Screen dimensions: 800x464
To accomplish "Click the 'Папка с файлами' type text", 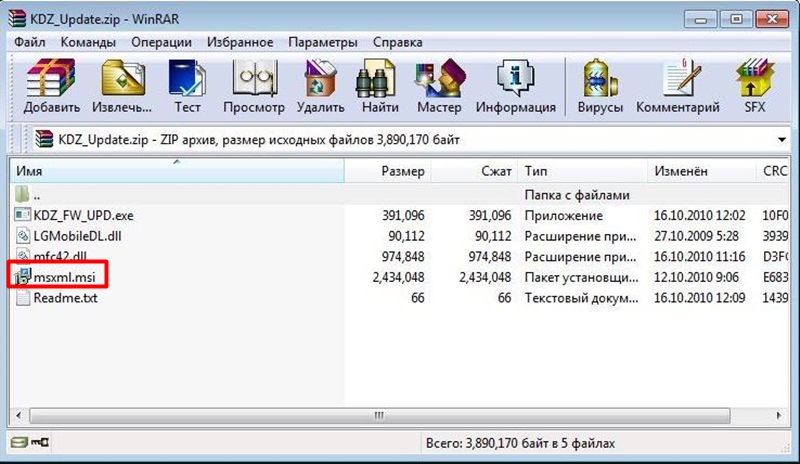I will 577,195.
